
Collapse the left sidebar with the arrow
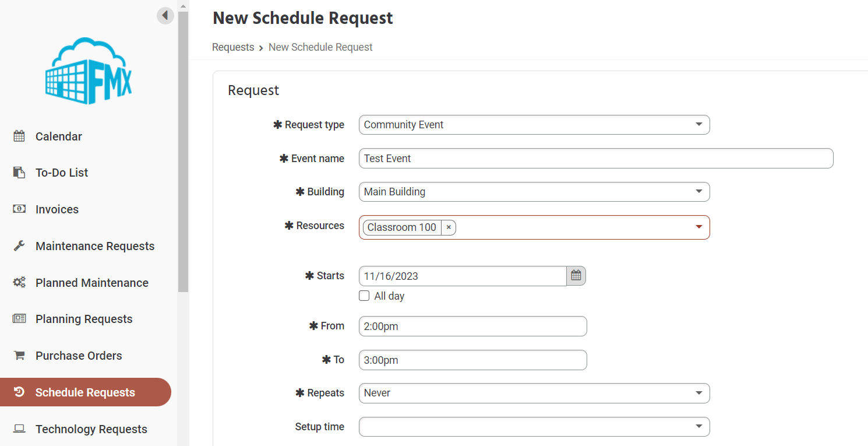click(x=165, y=16)
